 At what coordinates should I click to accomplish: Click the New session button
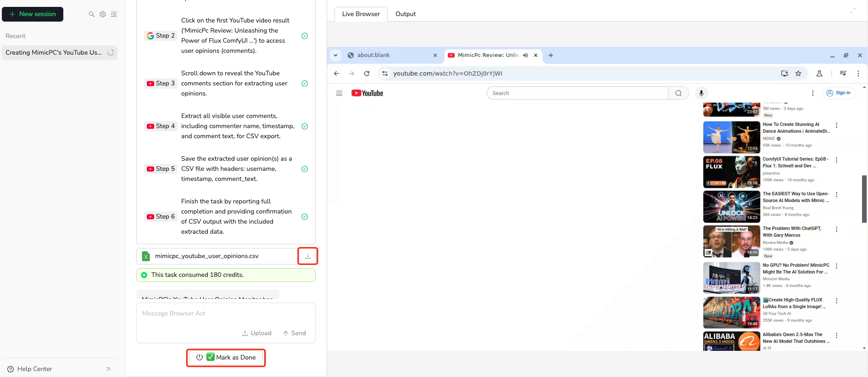pos(33,14)
